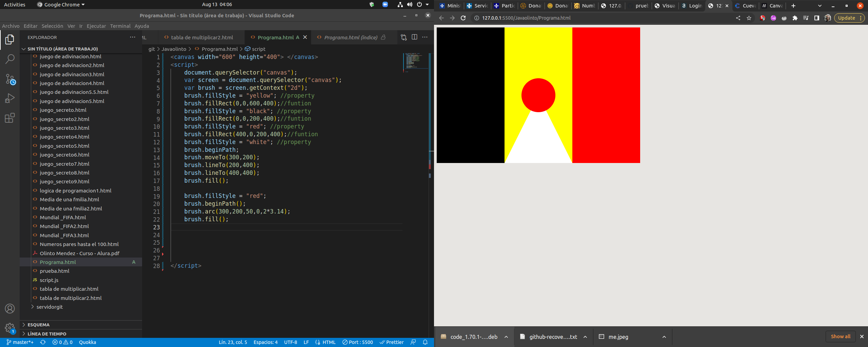The width and height of the screenshot is (868, 347).
Task: Open Run and Debug view icon
Action: pyautogui.click(x=10, y=98)
